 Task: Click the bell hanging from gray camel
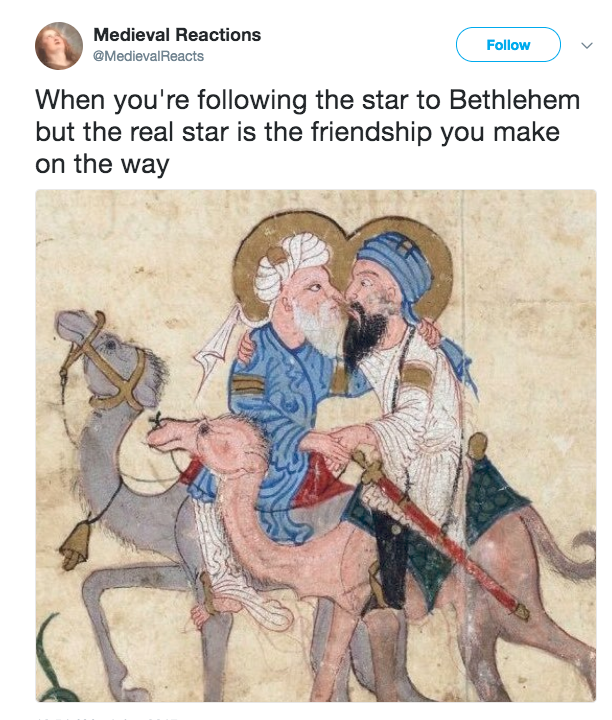coord(74,546)
